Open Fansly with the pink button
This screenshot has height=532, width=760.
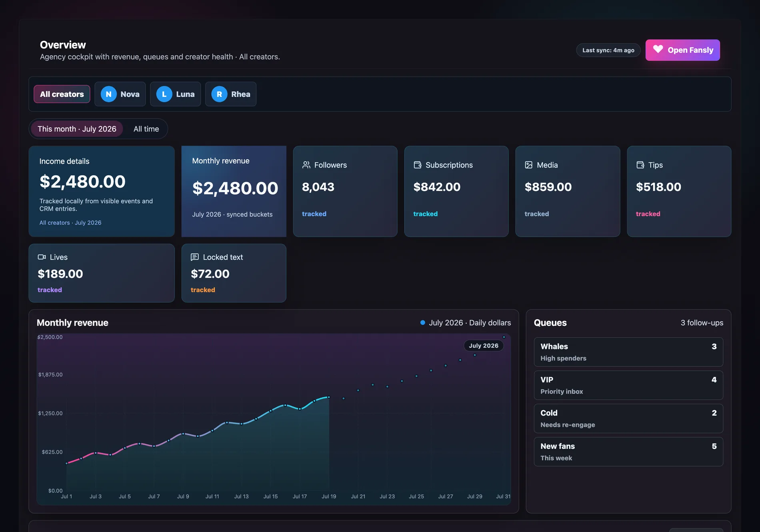click(x=683, y=50)
